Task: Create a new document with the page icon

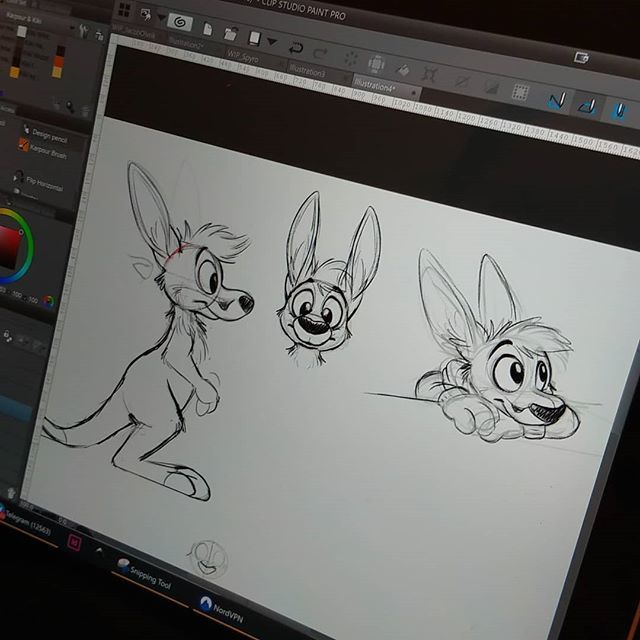Action: click(207, 29)
